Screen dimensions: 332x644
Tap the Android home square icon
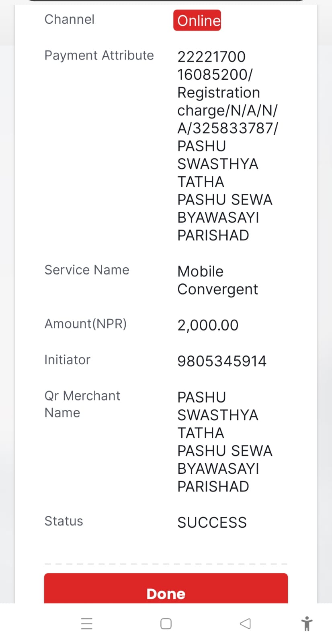(x=166, y=623)
